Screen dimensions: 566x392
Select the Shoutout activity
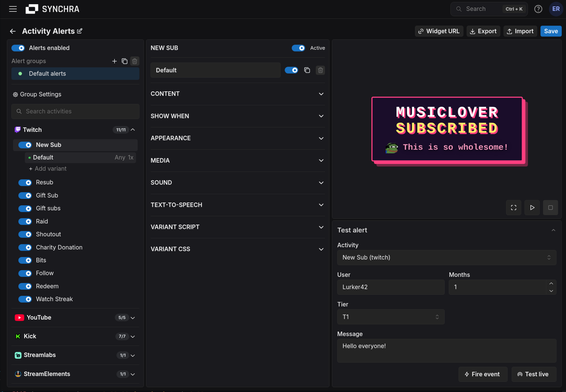[x=48, y=234]
